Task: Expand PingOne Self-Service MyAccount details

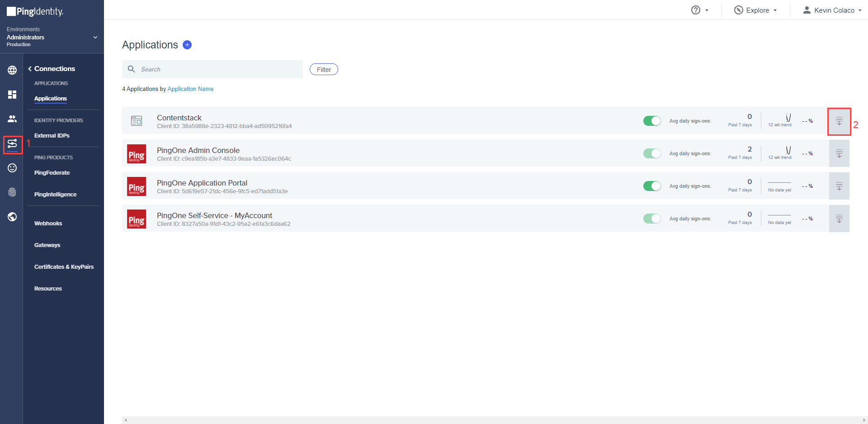Action: pyautogui.click(x=839, y=219)
